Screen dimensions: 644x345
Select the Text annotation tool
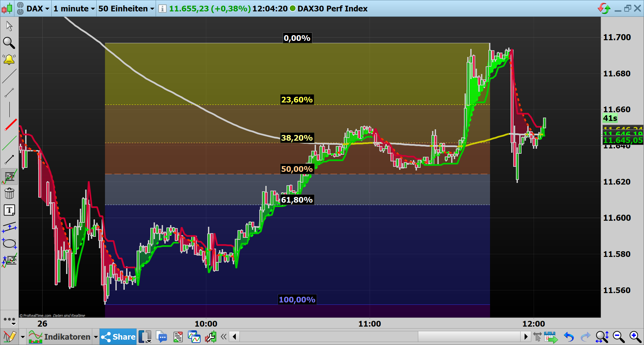[9, 210]
